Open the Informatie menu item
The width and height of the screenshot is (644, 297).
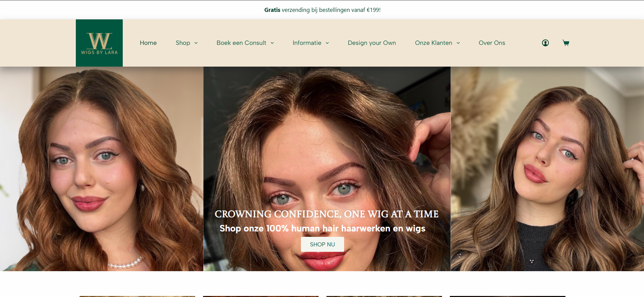point(307,43)
